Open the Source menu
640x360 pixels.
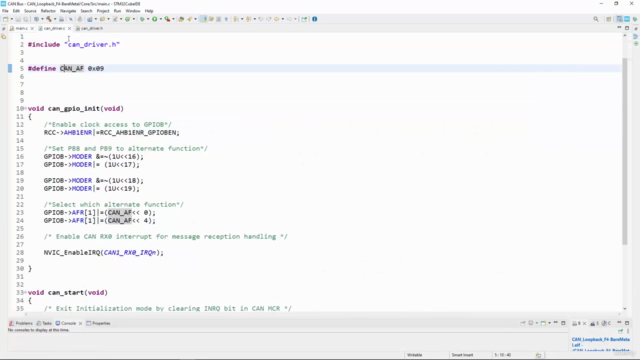pyautogui.click(x=30, y=11)
